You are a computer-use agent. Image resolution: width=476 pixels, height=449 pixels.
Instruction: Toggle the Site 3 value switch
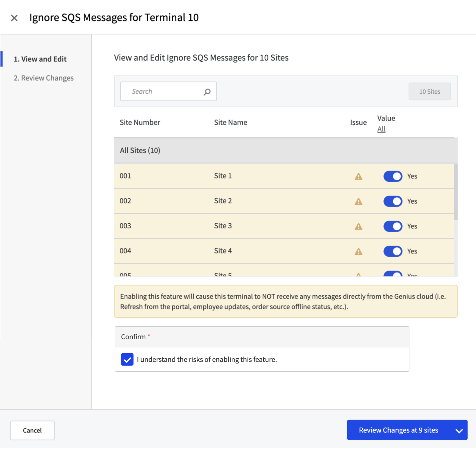pos(393,226)
